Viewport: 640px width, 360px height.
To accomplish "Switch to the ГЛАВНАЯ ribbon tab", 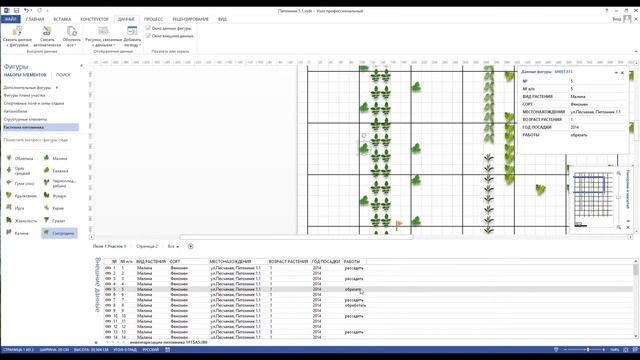I will click(35, 19).
